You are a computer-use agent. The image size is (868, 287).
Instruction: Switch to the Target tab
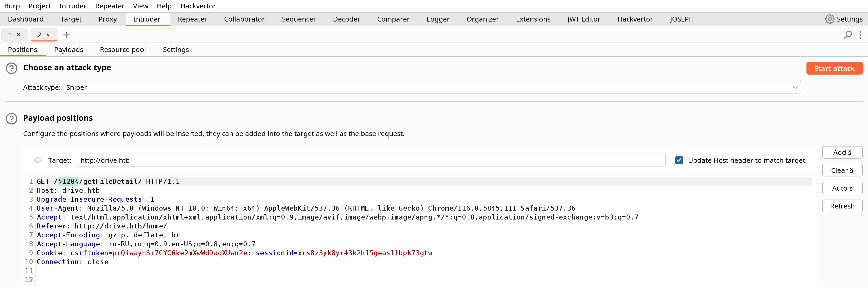(71, 19)
